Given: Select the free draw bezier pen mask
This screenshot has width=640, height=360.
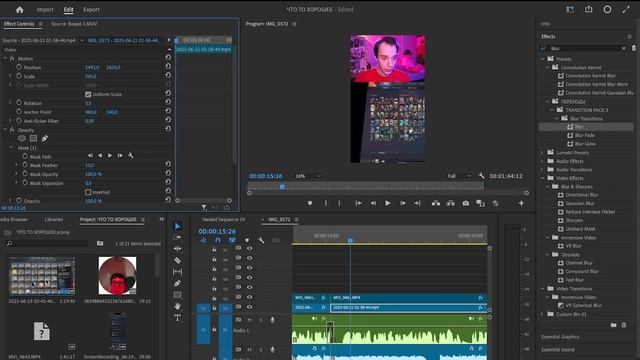Looking at the screenshot, I should [x=44, y=138].
